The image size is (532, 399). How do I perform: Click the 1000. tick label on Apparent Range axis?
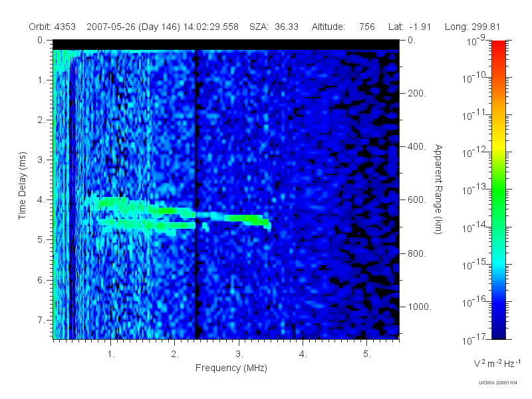[x=420, y=307]
